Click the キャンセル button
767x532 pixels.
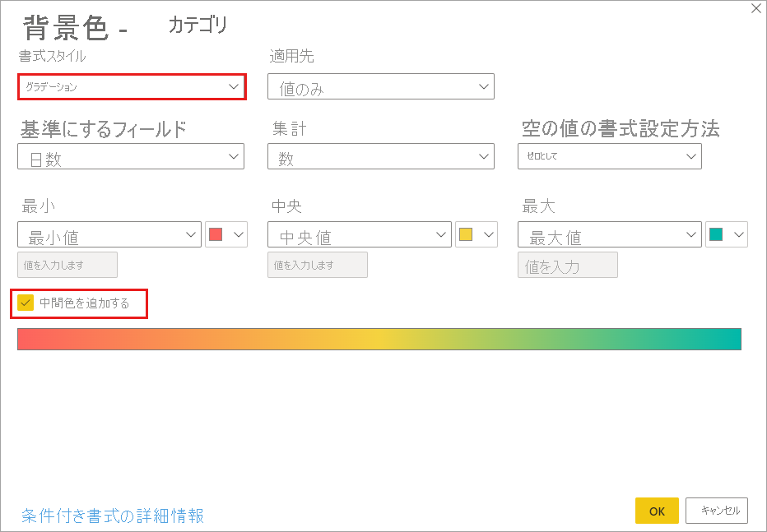pos(717,511)
